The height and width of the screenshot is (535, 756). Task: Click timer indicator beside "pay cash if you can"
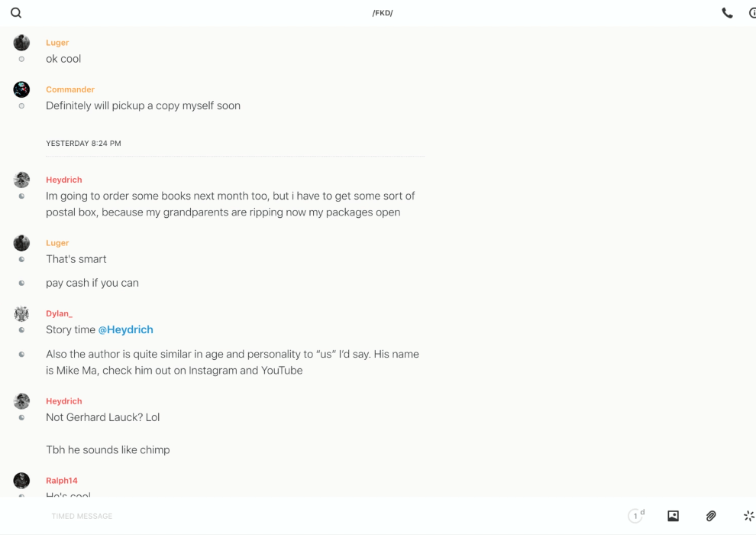21,284
